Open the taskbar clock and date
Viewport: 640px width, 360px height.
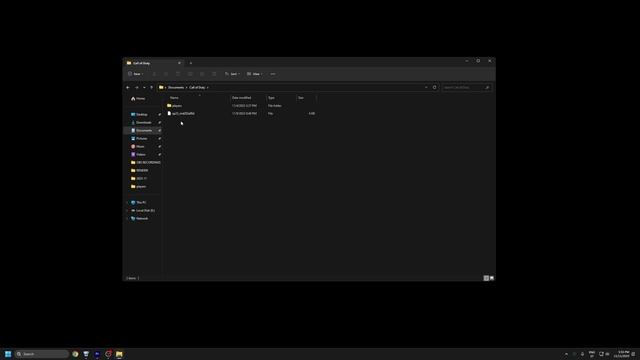[x=622, y=354]
